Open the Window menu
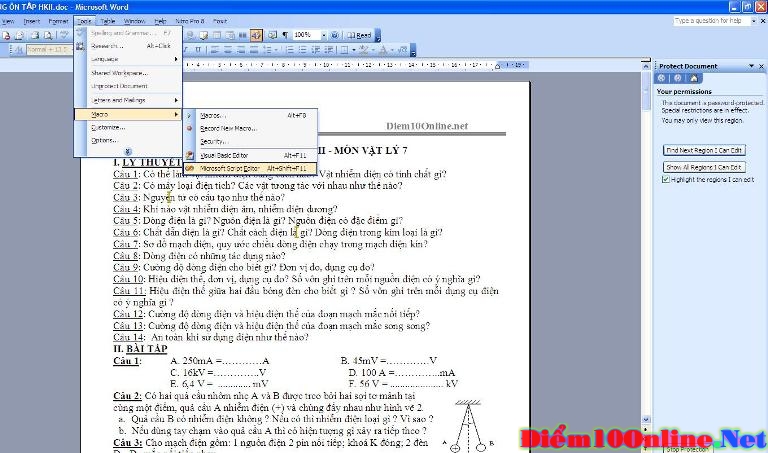 (134, 21)
